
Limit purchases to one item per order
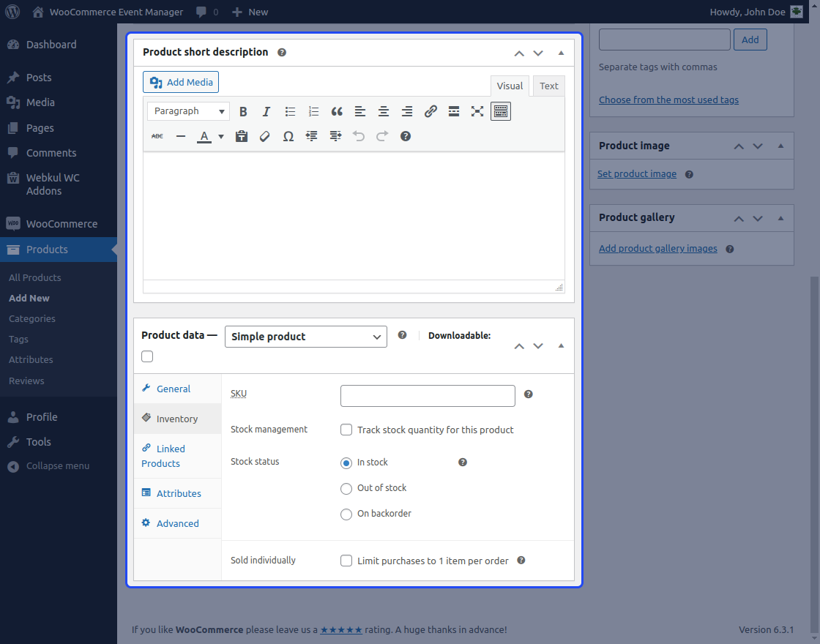click(346, 561)
